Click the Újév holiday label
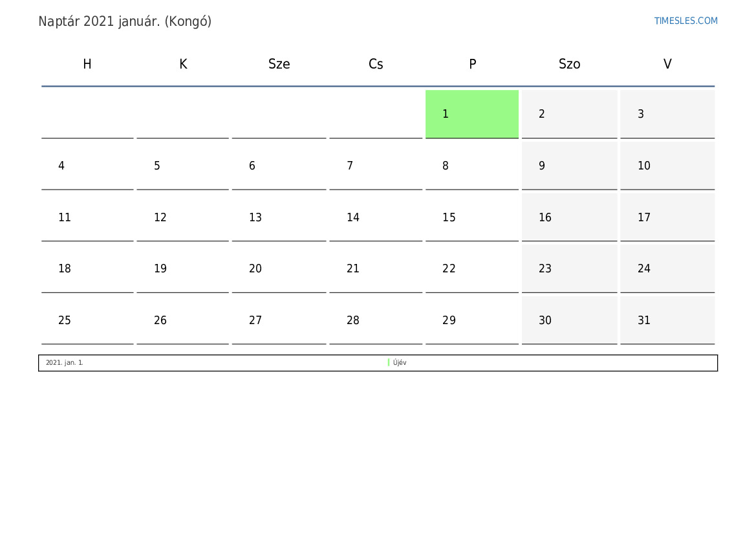 [x=400, y=363]
